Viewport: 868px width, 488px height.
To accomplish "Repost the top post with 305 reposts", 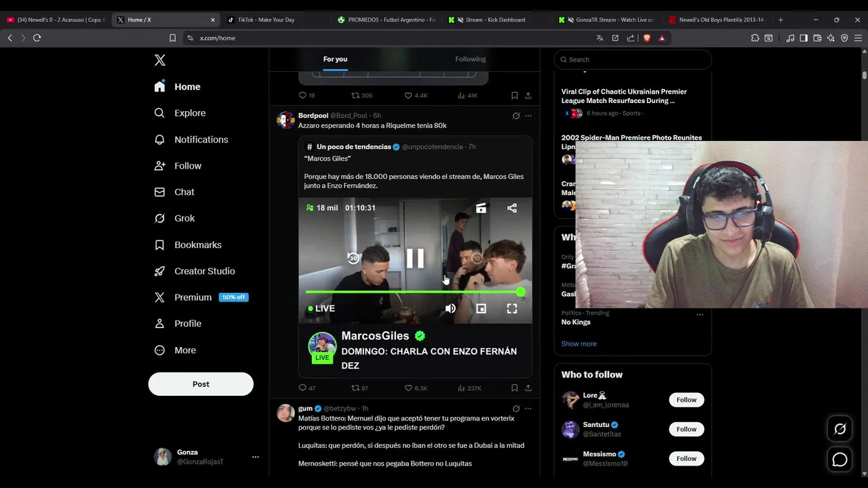I will coord(361,96).
